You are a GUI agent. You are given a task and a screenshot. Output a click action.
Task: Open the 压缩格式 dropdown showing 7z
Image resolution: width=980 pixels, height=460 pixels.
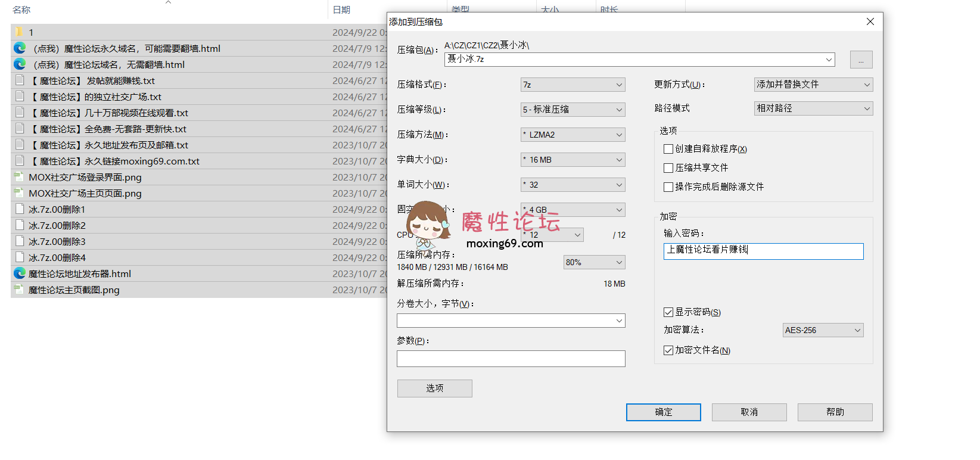pyautogui.click(x=573, y=85)
